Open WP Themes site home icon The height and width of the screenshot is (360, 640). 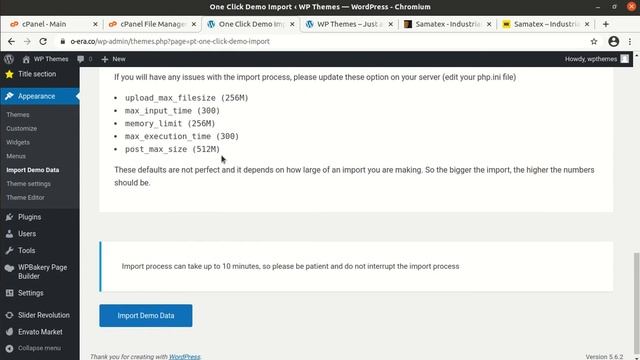tap(26, 59)
